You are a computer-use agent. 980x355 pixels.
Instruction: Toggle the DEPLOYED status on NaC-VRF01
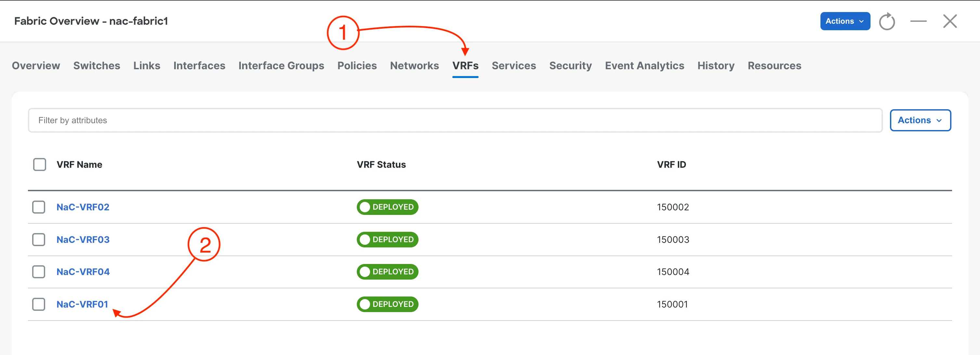(x=387, y=304)
